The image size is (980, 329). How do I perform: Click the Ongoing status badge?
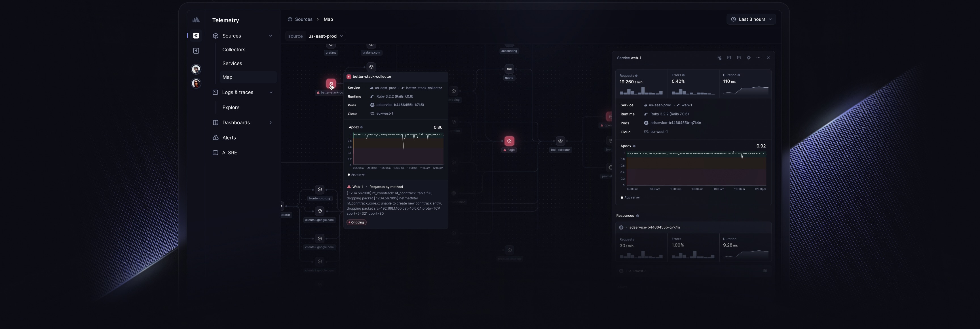pyautogui.click(x=356, y=223)
